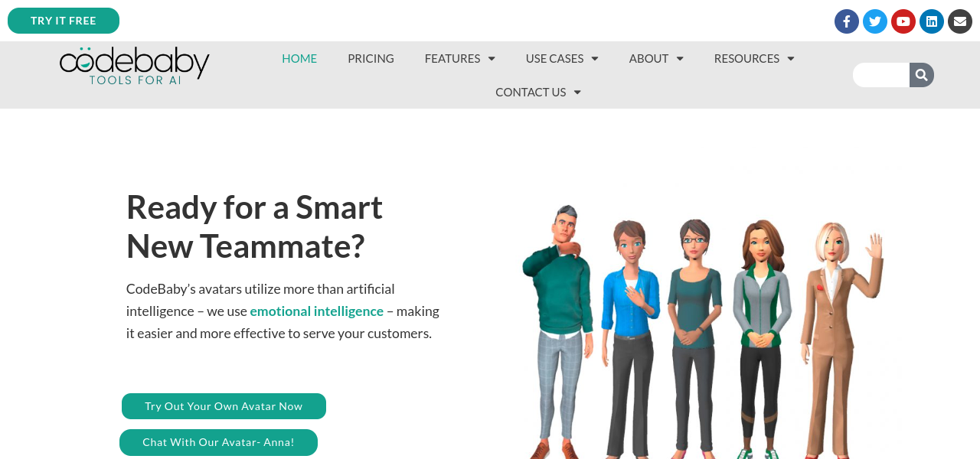Go to the Home menu item
The height and width of the screenshot is (459, 980).
(x=299, y=58)
